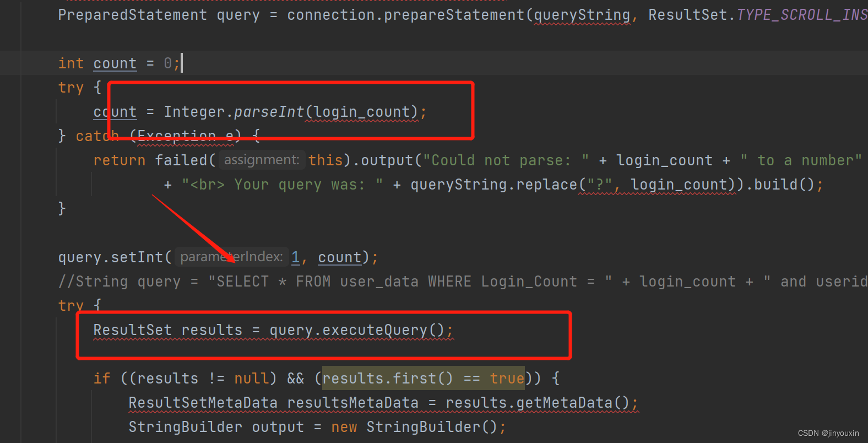This screenshot has height=443, width=868.
Task: Click the Integer class name
Action: (194, 112)
